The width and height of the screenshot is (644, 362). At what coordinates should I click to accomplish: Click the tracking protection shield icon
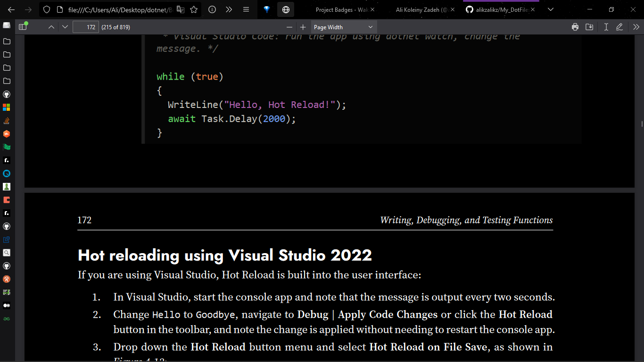click(x=47, y=9)
